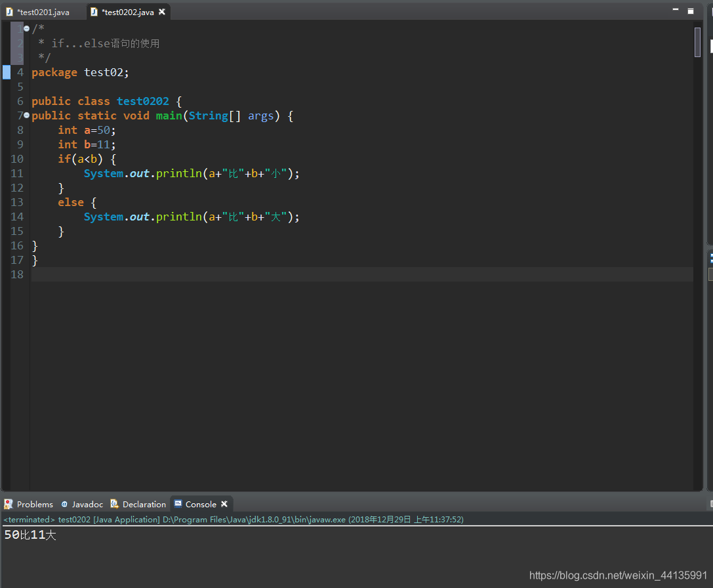
Task: Click the Problems view icon
Action: coord(8,504)
